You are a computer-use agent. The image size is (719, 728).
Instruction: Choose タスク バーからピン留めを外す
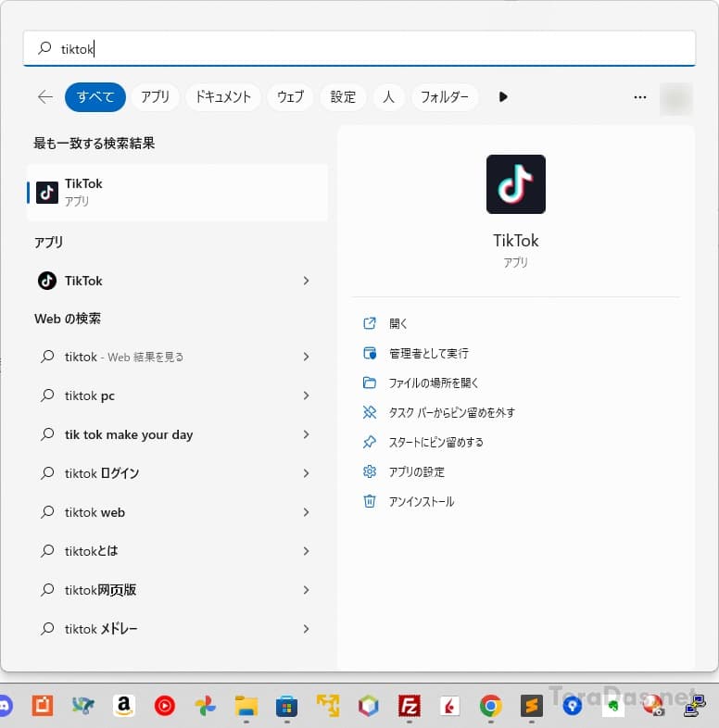tap(452, 413)
